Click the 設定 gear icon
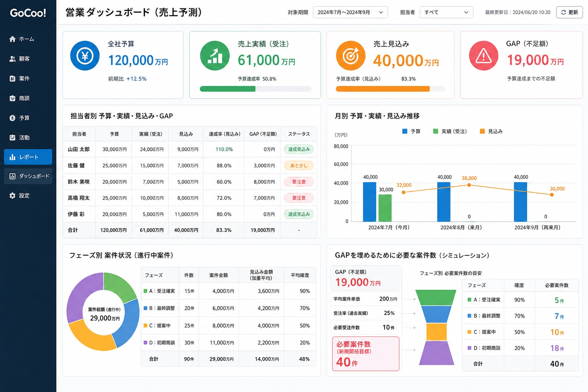Screen dimensions: 588x392 [13, 196]
